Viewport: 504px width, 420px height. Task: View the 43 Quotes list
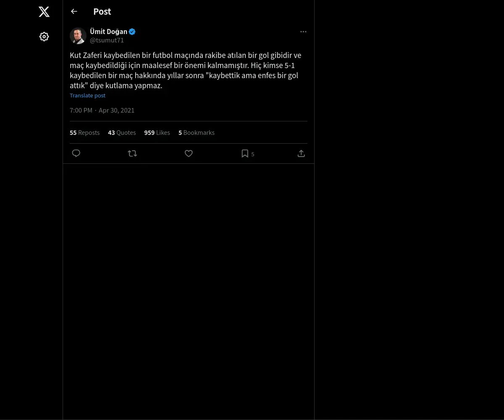[x=122, y=132]
